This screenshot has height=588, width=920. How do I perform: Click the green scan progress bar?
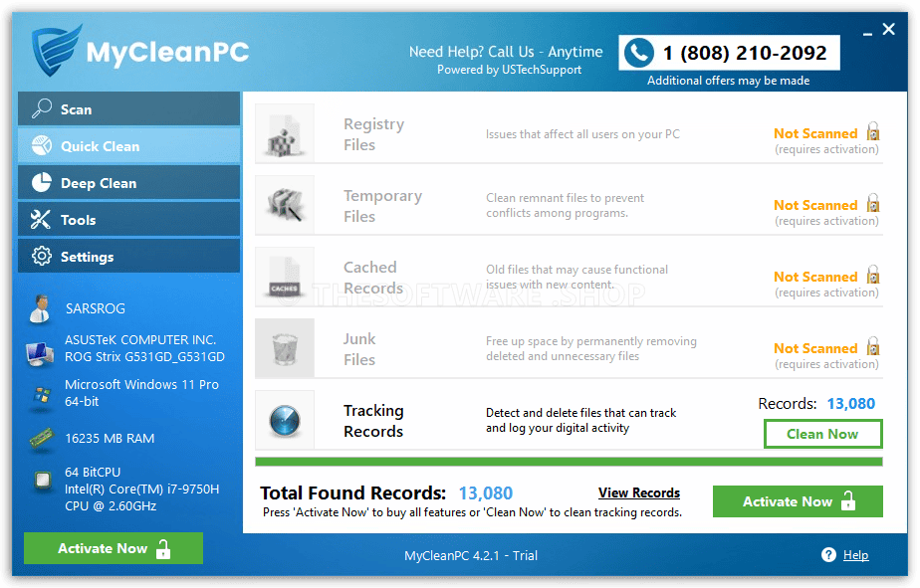[x=569, y=462]
